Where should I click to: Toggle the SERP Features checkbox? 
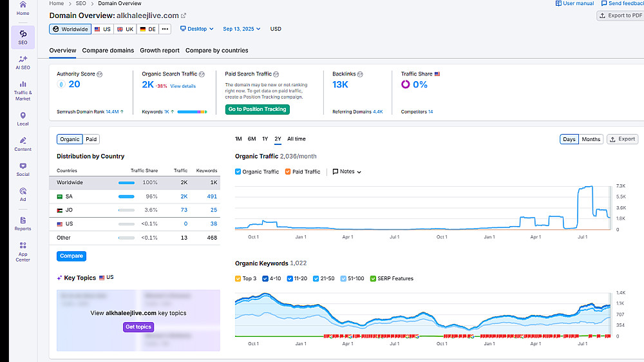click(373, 279)
